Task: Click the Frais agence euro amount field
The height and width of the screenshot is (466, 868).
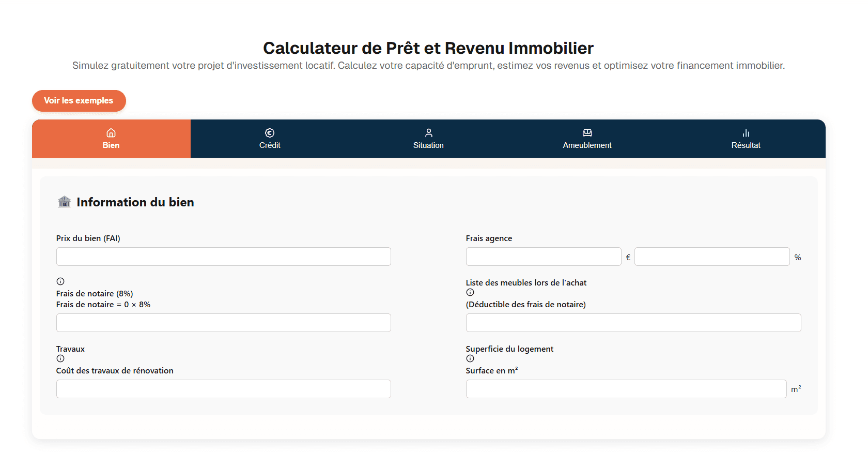Action: (543, 257)
